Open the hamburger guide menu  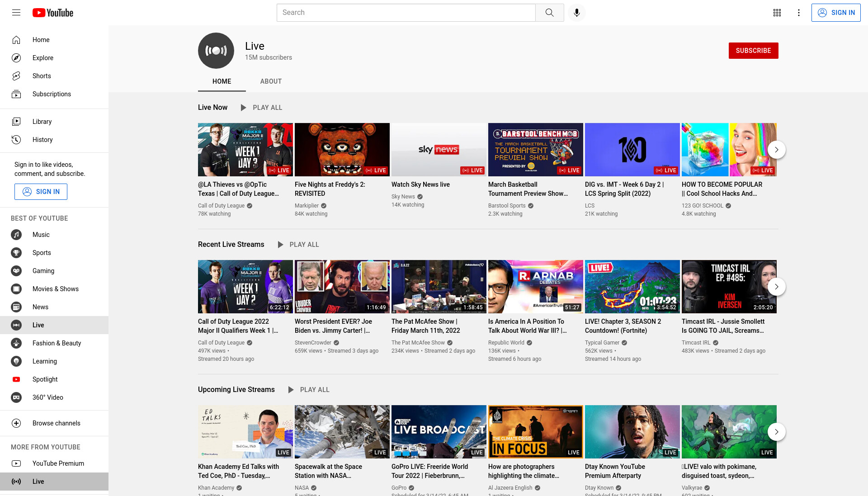[16, 13]
